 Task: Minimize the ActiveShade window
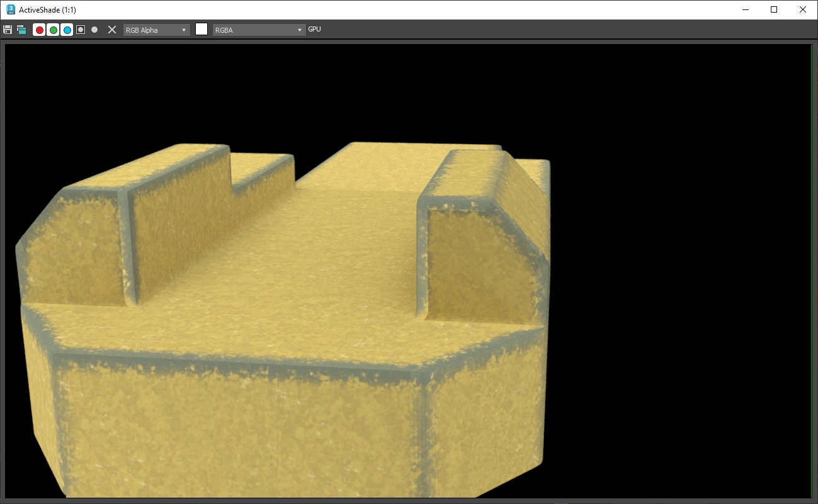pyautogui.click(x=746, y=9)
